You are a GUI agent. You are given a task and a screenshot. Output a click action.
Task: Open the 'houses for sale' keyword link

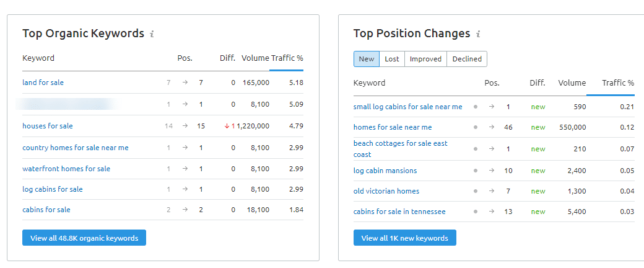(48, 126)
